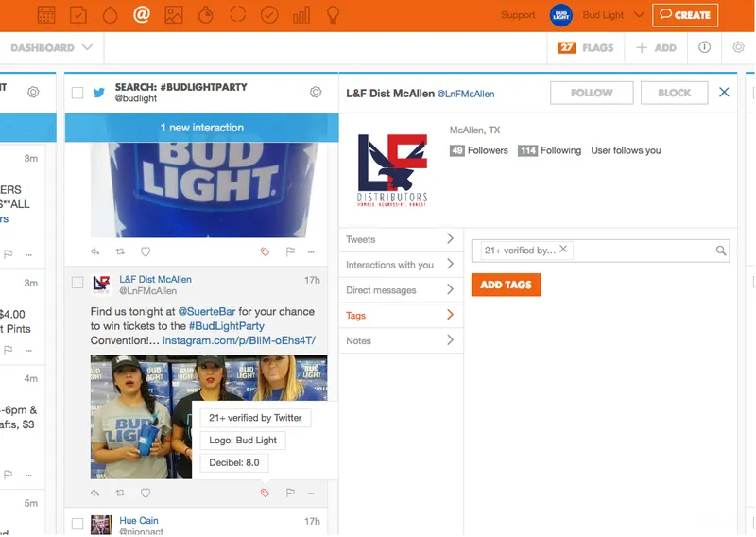Open Interactions with you tab
The image size is (756, 537).
401,265
